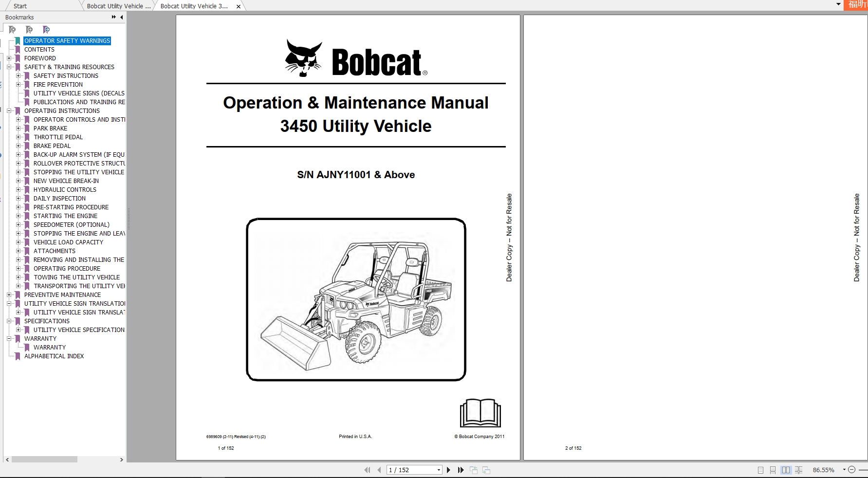Go to ALPHABETICAL INDEX bookmark
The height and width of the screenshot is (478, 868).
54,356
